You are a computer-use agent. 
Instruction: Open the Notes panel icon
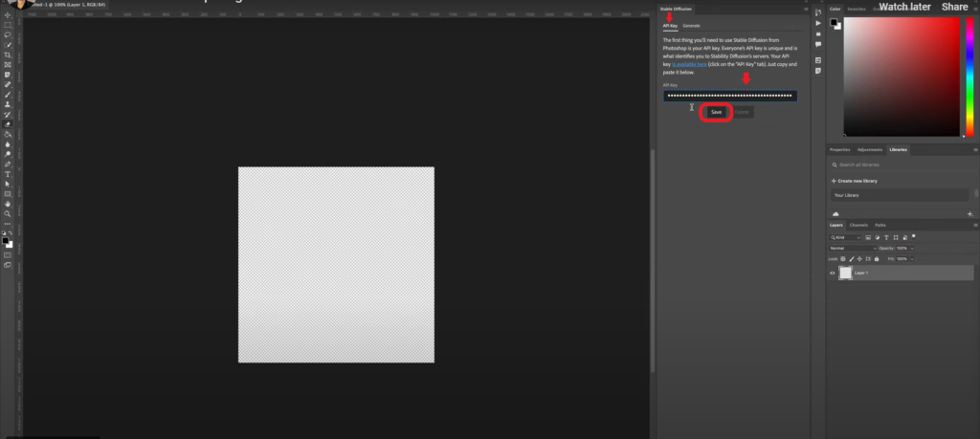[818, 71]
